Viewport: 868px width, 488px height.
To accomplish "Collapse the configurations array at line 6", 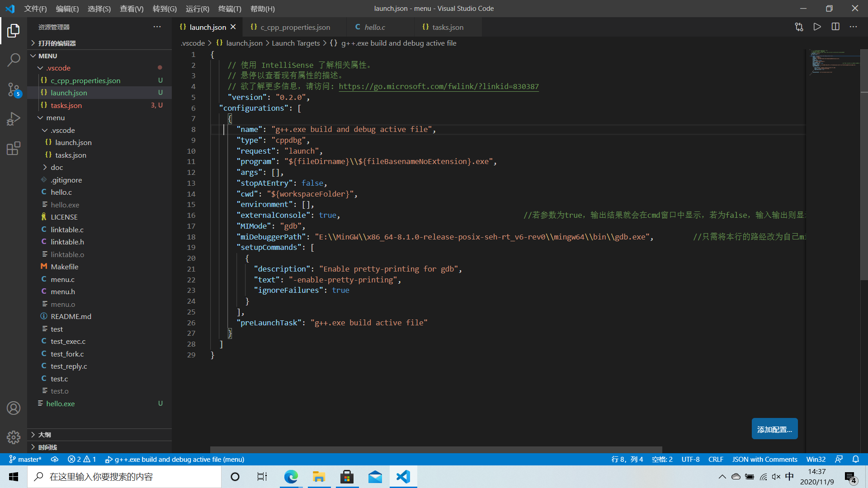I will click(204, 108).
